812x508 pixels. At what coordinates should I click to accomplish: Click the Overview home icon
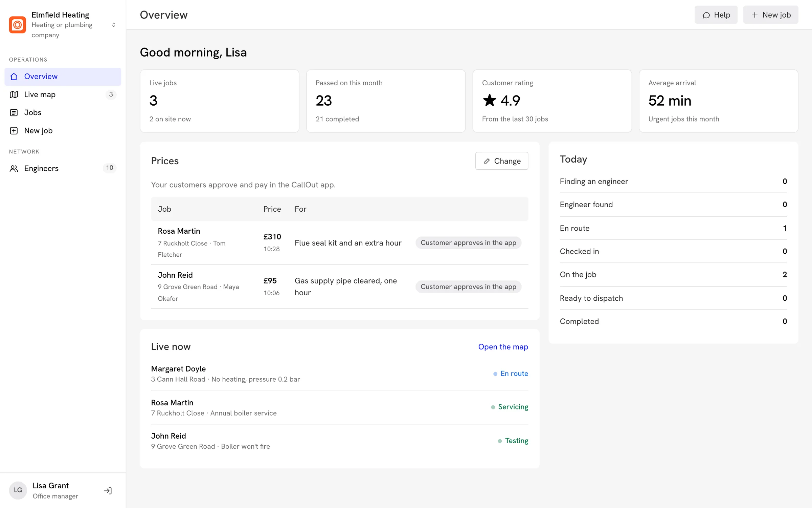[x=14, y=77]
